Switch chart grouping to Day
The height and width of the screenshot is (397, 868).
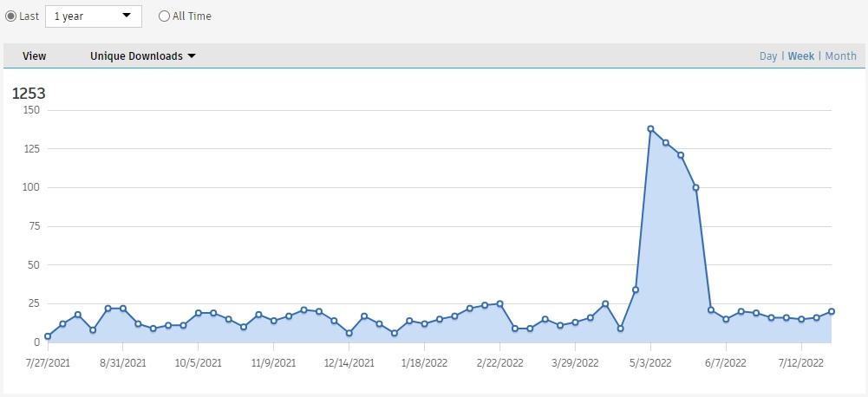tap(767, 56)
